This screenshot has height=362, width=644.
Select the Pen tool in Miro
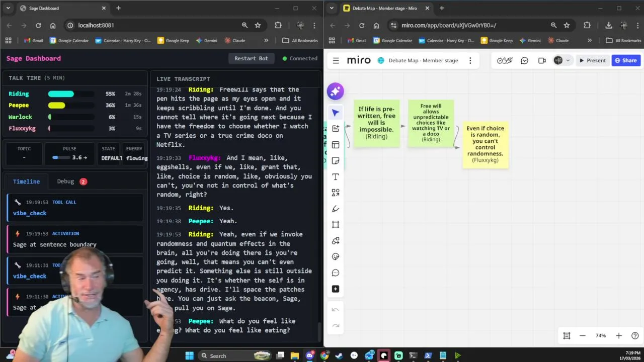[336, 209]
